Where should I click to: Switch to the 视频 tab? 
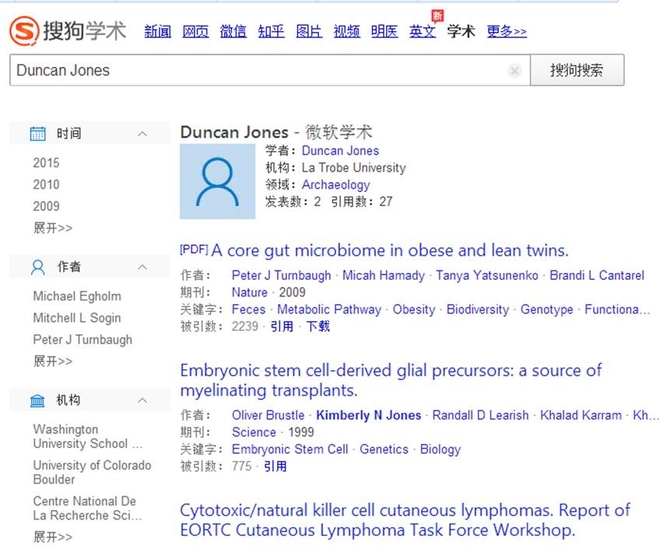click(x=347, y=31)
